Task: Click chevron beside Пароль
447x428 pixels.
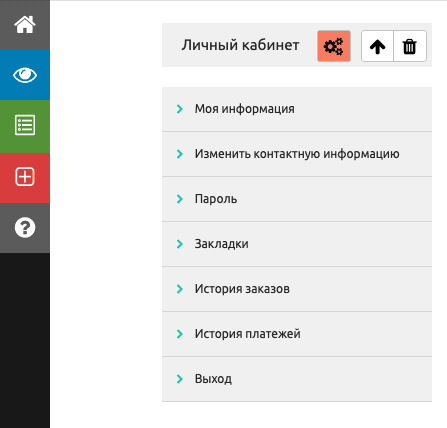Action: pos(180,199)
